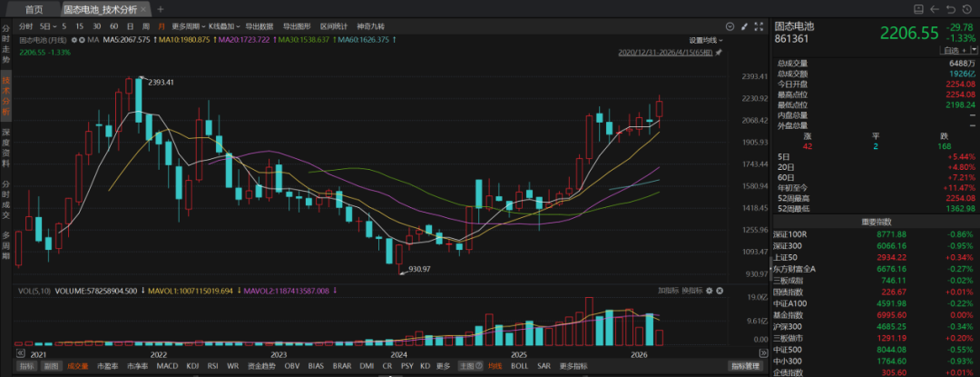Pin the chart date range
This screenshot has height=377, width=980.
point(719,53)
